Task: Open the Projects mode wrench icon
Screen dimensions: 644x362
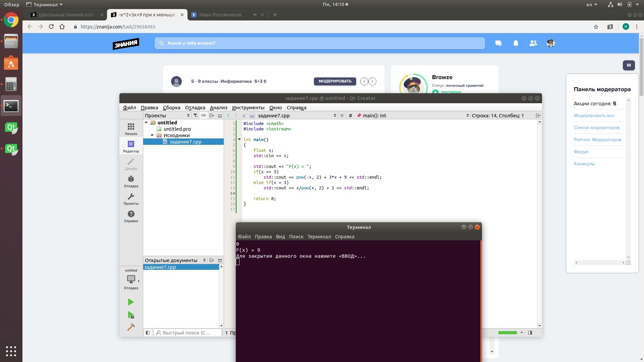Action: 131,199
